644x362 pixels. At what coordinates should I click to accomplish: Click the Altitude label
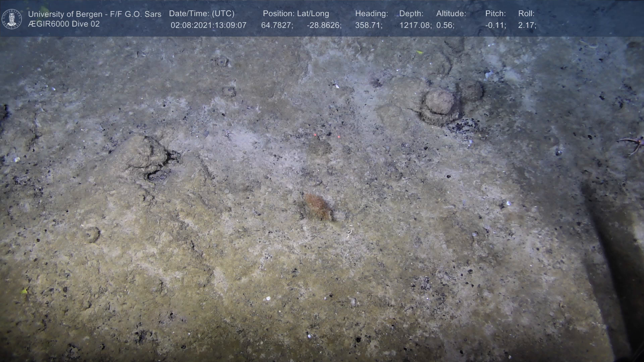tap(451, 14)
